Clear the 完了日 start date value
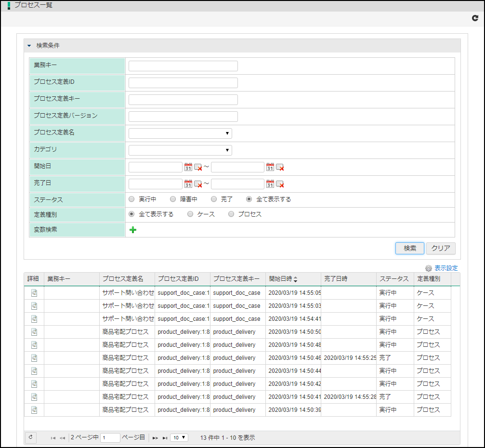The image size is (485, 448). tap(198, 184)
